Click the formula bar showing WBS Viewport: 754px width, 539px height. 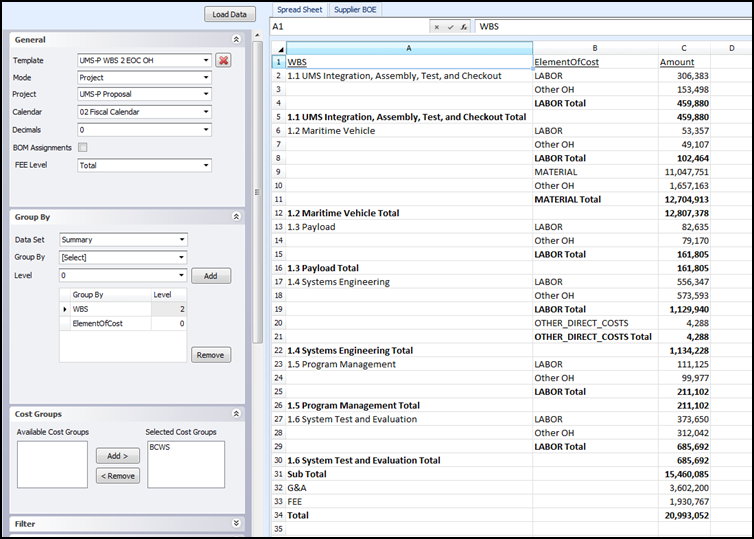(x=614, y=27)
